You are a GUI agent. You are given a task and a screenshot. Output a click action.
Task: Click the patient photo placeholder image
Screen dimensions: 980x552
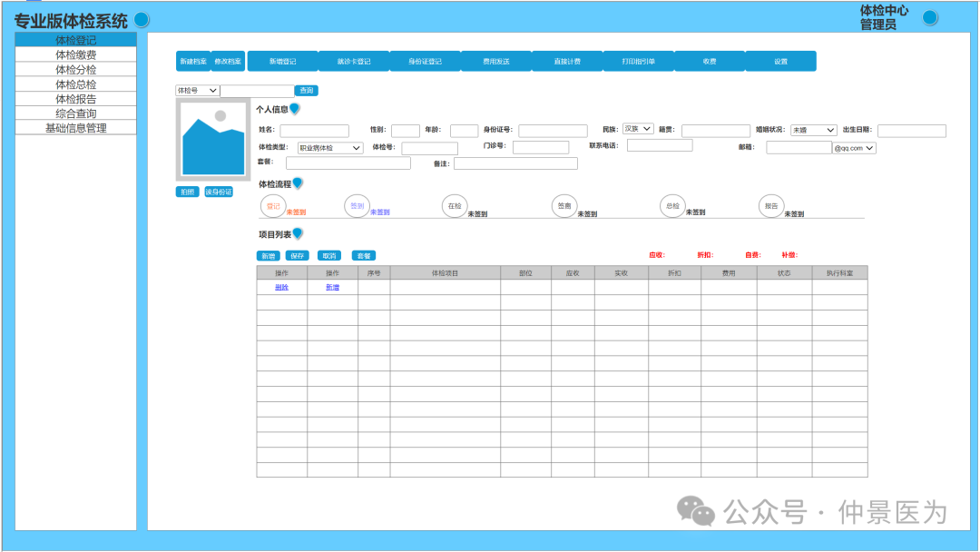tap(213, 140)
